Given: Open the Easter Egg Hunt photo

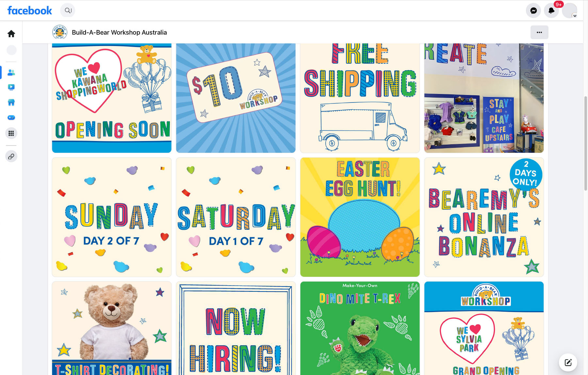Looking at the screenshot, I should point(360,217).
